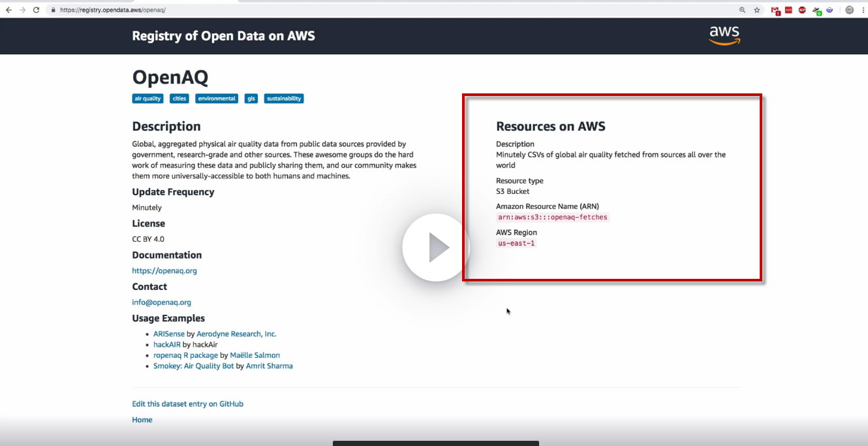Screen dimensions: 868x446
Task: Open the Smokey: Air Quality Bot link
Action: tap(193, 366)
